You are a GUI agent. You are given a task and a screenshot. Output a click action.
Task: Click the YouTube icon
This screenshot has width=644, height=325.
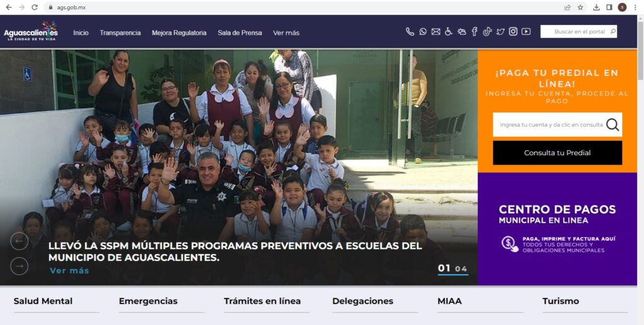526,31
